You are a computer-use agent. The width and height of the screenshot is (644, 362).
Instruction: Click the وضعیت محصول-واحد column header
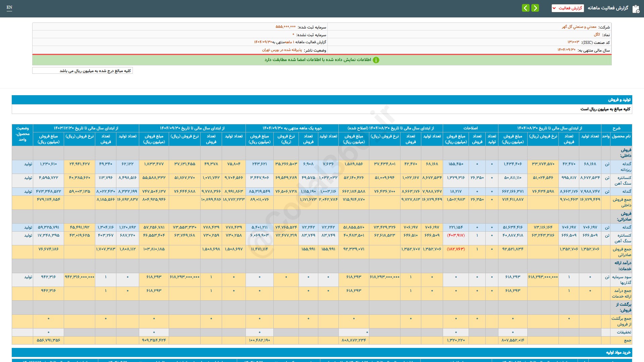point(22,134)
